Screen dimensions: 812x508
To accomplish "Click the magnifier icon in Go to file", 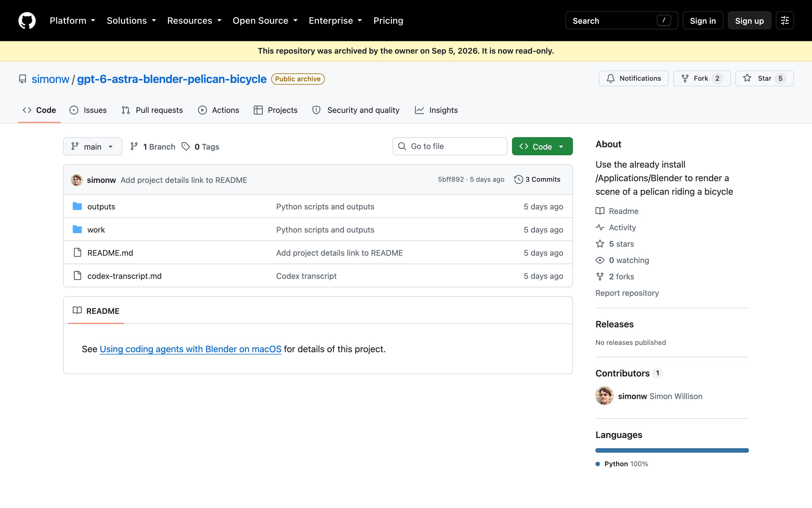I will click(402, 146).
